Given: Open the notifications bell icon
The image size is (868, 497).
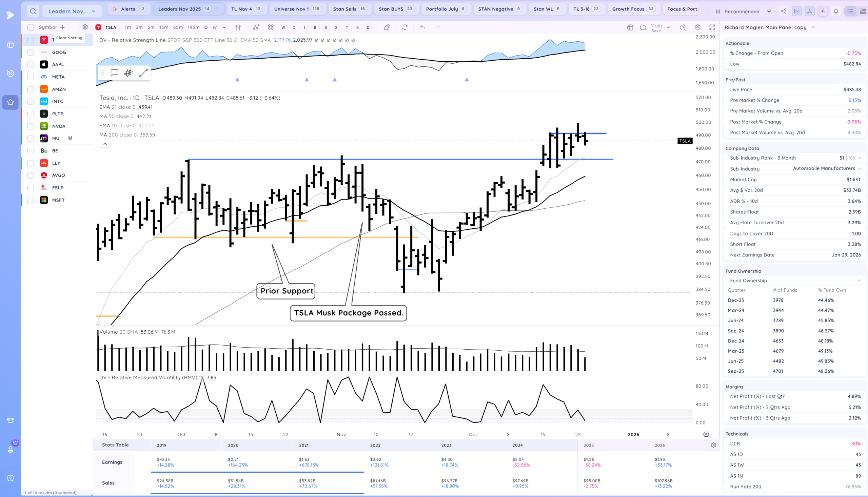Looking at the screenshot, I should tap(836, 11).
